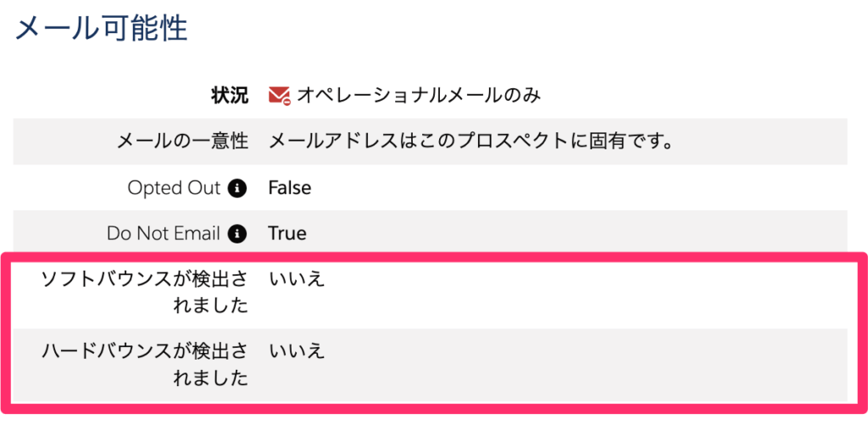Click the ハードバウンスが検出されました label
Image resolution: width=868 pixels, height=425 pixels.
tap(144, 363)
